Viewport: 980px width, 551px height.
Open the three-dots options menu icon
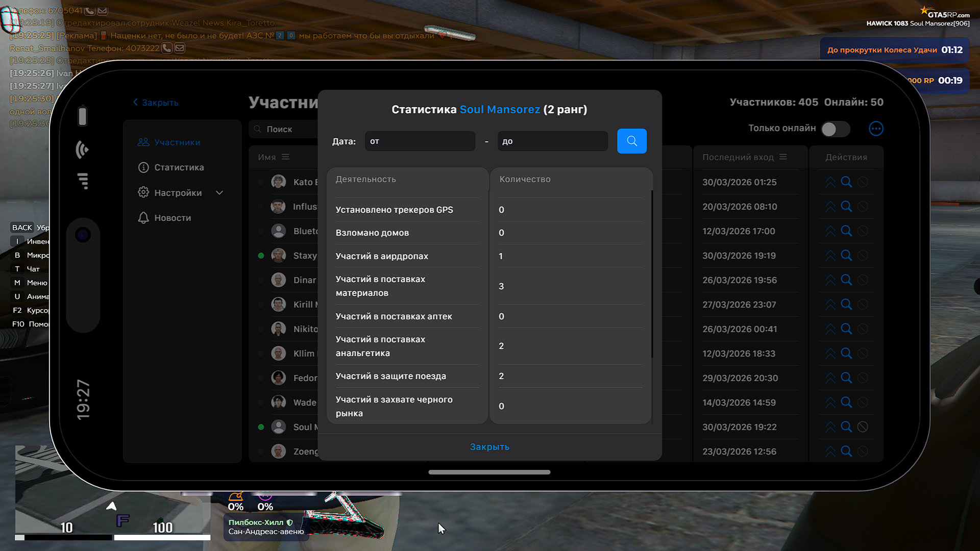click(876, 129)
